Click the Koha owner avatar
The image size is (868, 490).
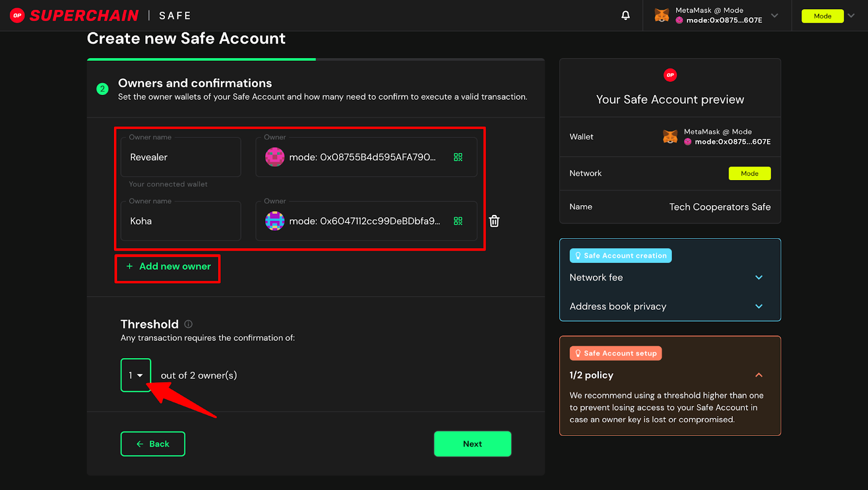click(275, 221)
